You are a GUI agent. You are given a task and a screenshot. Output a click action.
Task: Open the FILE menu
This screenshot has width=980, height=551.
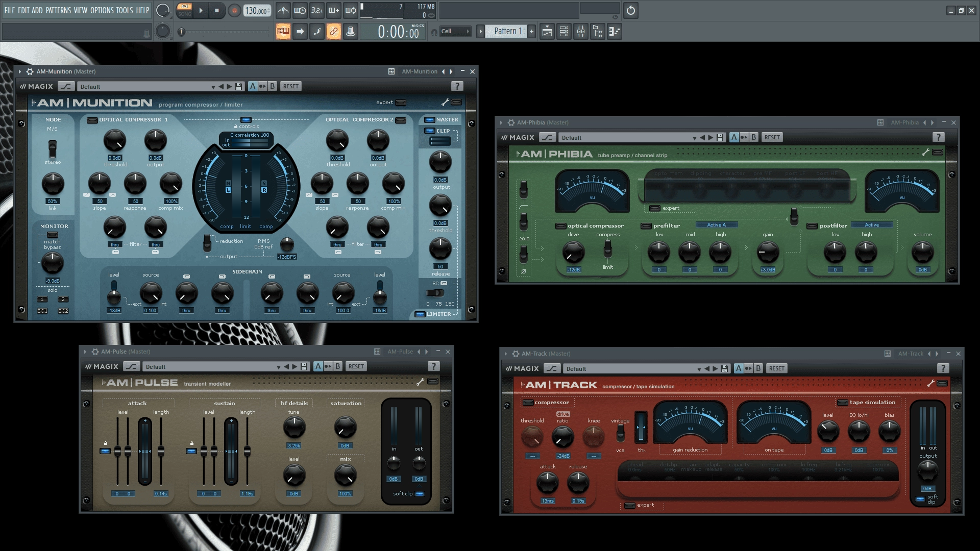coord(10,10)
